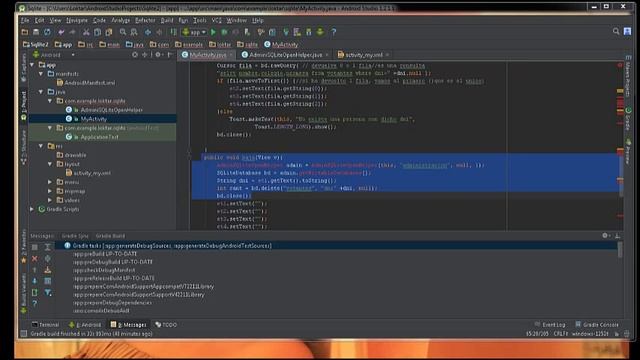Open project panel settings gear icon
This screenshot has width=640, height=360.
(x=158, y=55)
